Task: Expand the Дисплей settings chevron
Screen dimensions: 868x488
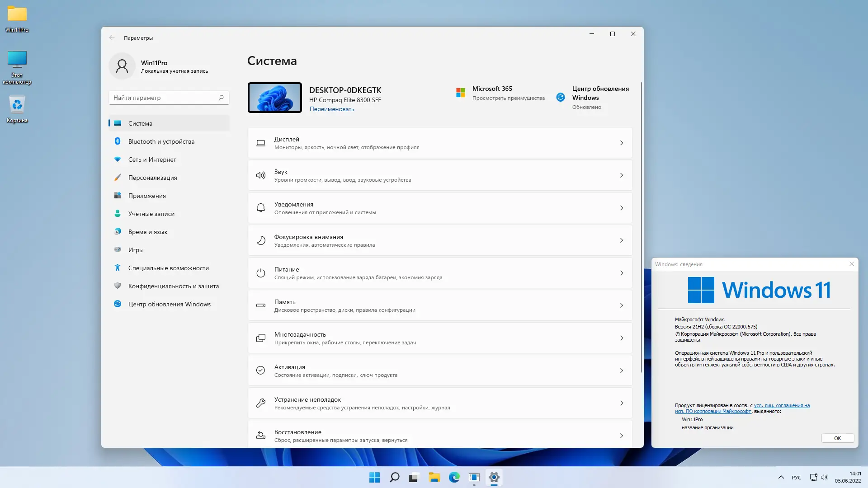Action: [622, 143]
